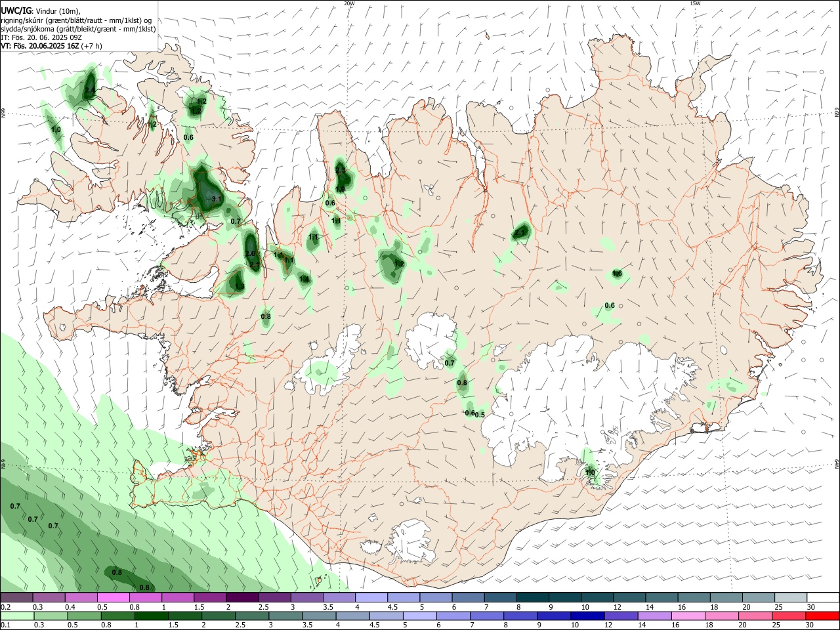Image resolution: width=840 pixels, height=630 pixels.
Task: Pick the dark purple 2–2.5 snow swatch
Action: pyautogui.click(x=242, y=597)
